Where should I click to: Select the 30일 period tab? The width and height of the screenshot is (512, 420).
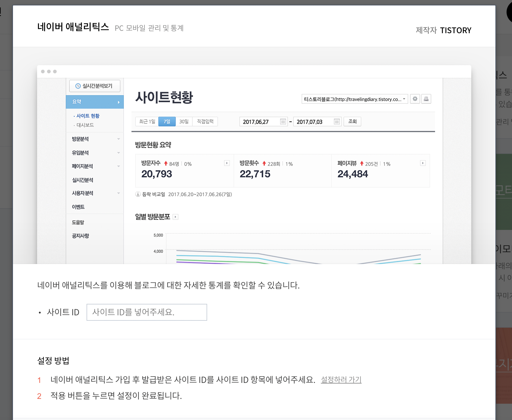(184, 122)
